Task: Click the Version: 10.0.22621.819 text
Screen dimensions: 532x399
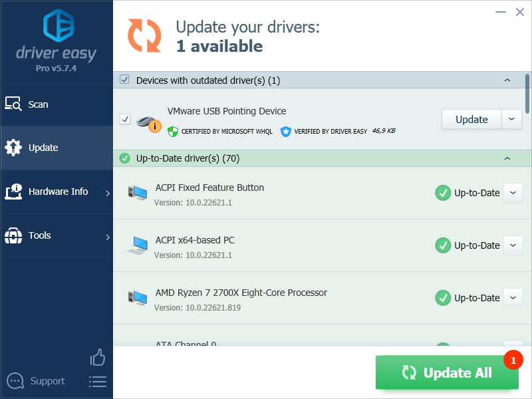Action: [x=198, y=308]
